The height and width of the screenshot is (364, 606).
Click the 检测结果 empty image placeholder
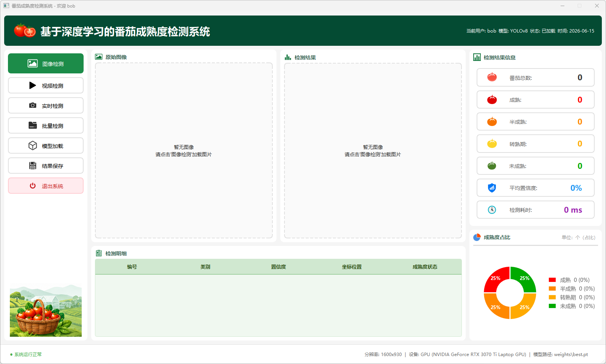(x=373, y=151)
